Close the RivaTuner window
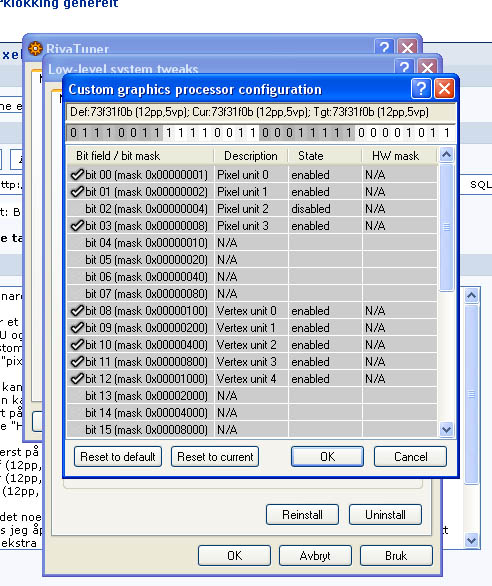This screenshot has width=492, height=586. tap(407, 47)
